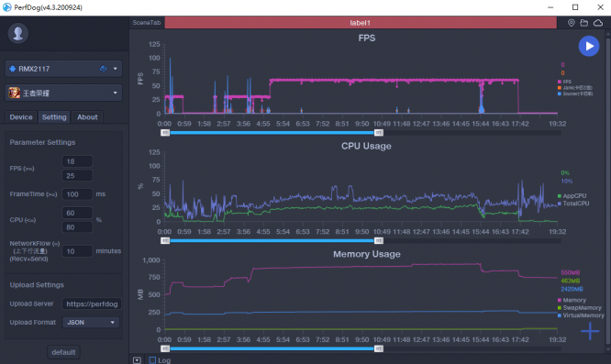Click the Parameter Settings heading
The height and width of the screenshot is (364, 611).
point(42,142)
